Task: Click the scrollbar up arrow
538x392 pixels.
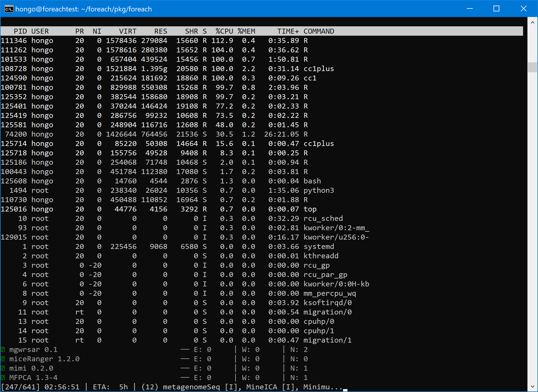Action: pyautogui.click(x=532, y=22)
